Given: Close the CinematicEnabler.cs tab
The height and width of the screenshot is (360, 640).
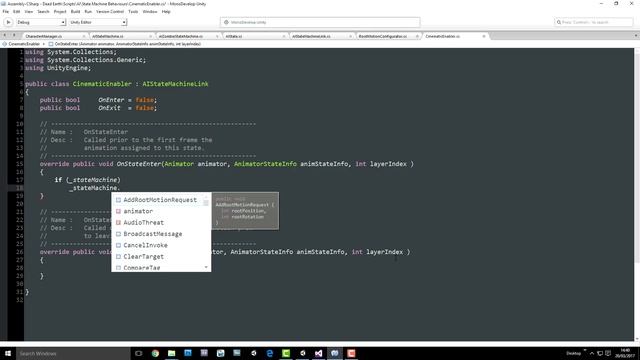Looking at the screenshot, I should pos(484,36).
